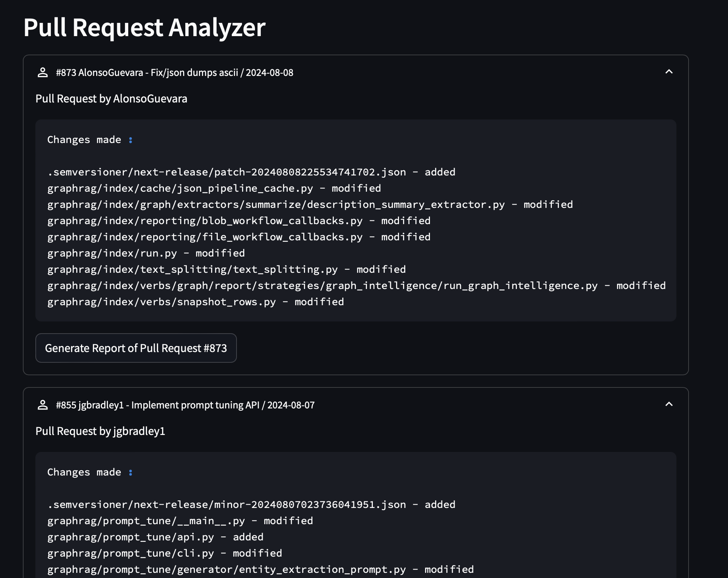Click the snapshot_rows.py modified line
This screenshot has height=578, width=728.
195,302
